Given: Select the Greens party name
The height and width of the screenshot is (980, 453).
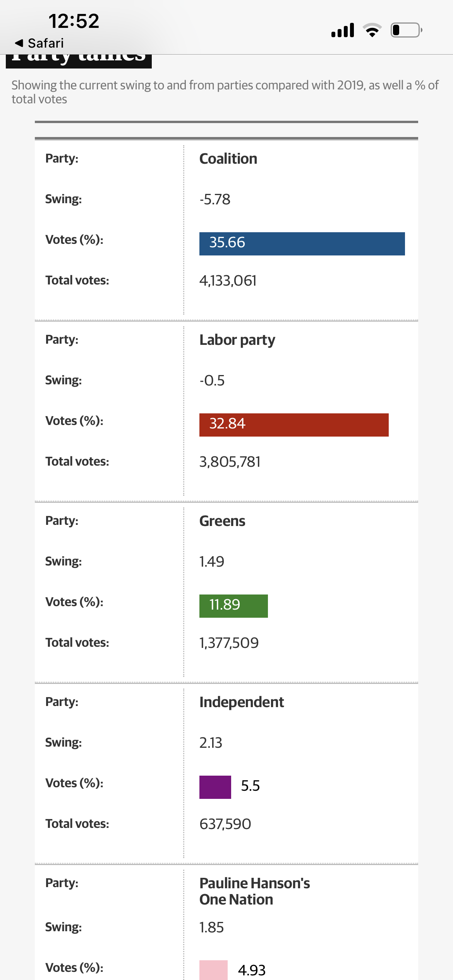Looking at the screenshot, I should pos(222,521).
